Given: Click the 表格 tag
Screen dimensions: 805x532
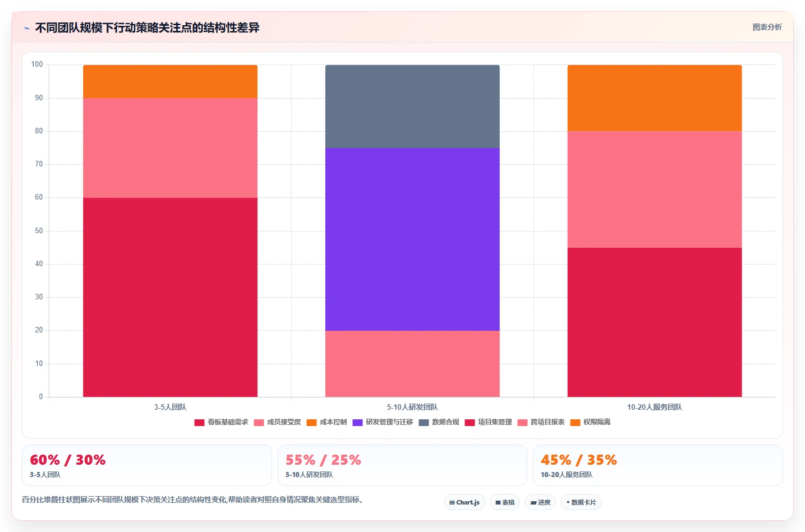Looking at the screenshot, I should [505, 502].
